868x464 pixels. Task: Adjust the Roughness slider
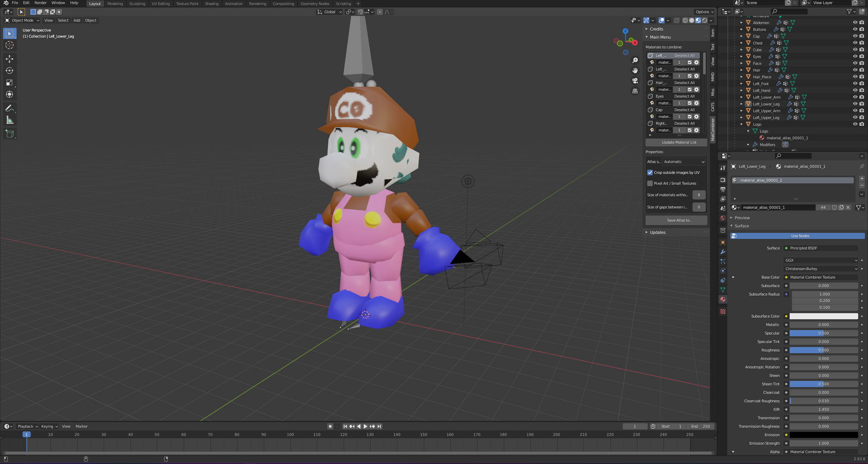pyautogui.click(x=823, y=350)
